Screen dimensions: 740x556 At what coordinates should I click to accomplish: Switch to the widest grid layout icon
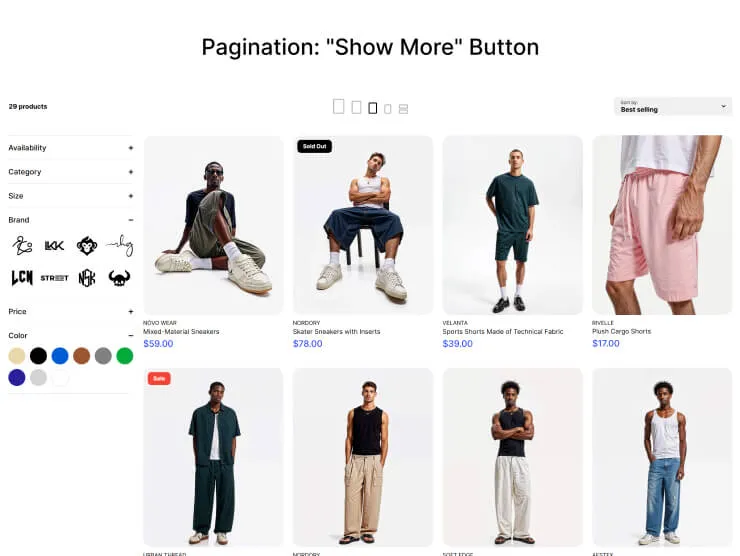pos(338,107)
